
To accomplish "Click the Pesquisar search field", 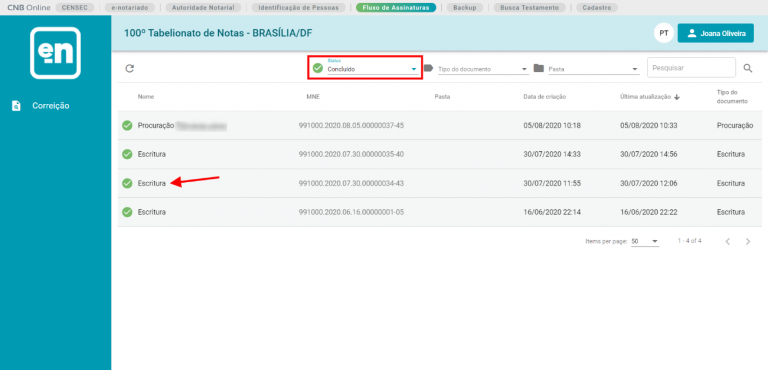I will pyautogui.click(x=691, y=68).
